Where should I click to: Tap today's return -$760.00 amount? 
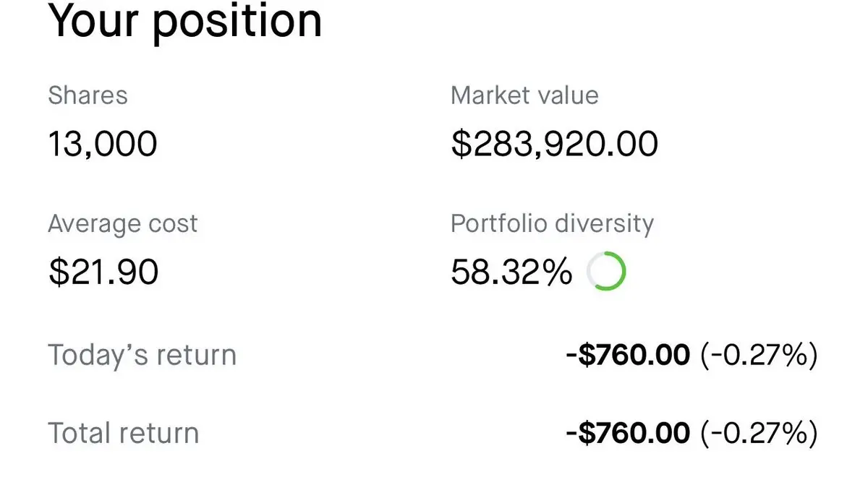click(627, 355)
